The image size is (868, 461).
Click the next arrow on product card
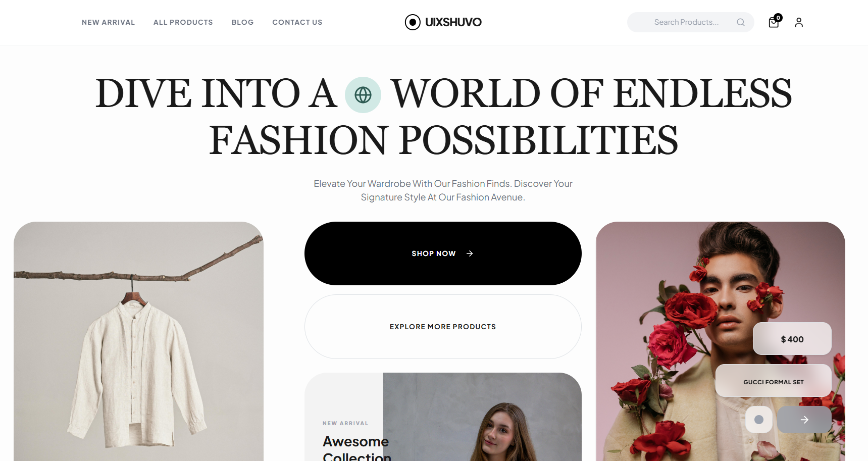coord(804,420)
